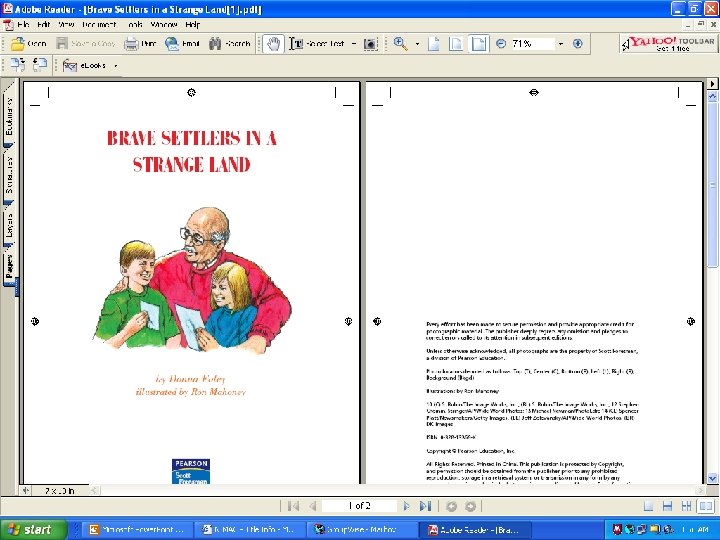The width and height of the screenshot is (720, 540).
Task: Click the Adobe Reader document icon beside File menu
Action: point(8,24)
